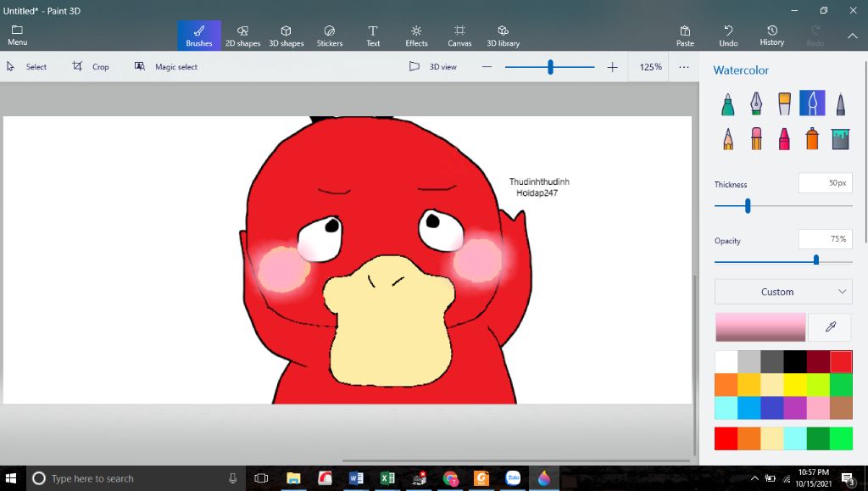Open the History panel

point(771,36)
